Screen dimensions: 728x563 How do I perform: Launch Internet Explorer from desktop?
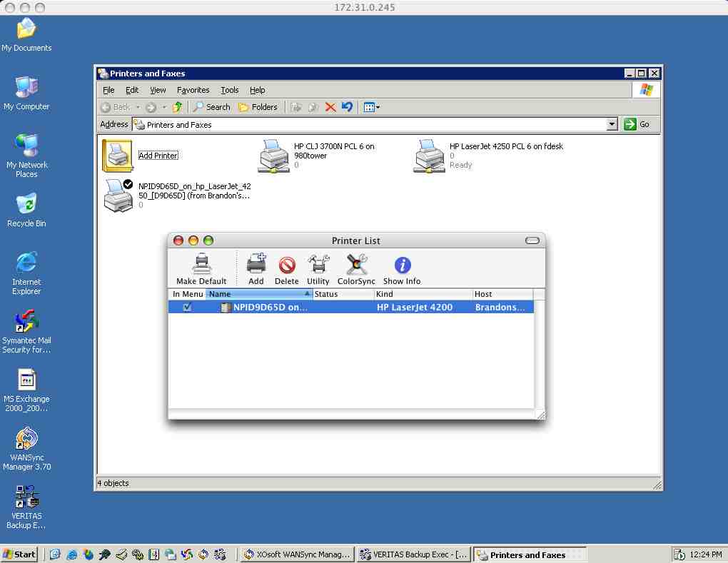click(26, 274)
